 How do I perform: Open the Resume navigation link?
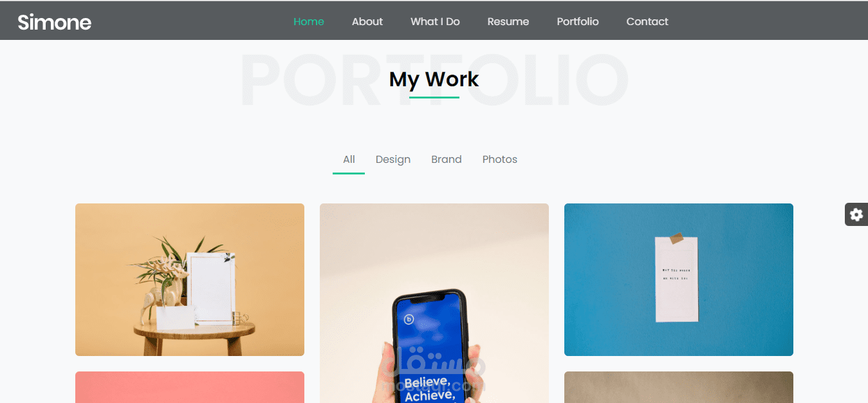508,21
